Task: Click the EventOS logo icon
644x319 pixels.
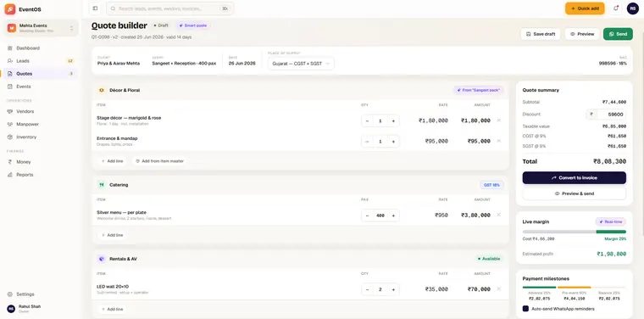Action: (10, 9)
